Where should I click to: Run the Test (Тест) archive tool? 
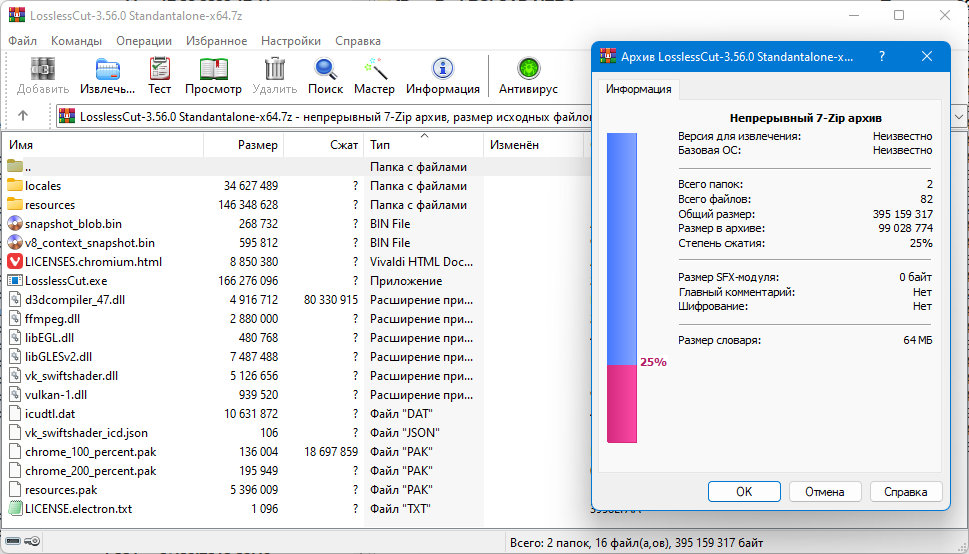(159, 68)
